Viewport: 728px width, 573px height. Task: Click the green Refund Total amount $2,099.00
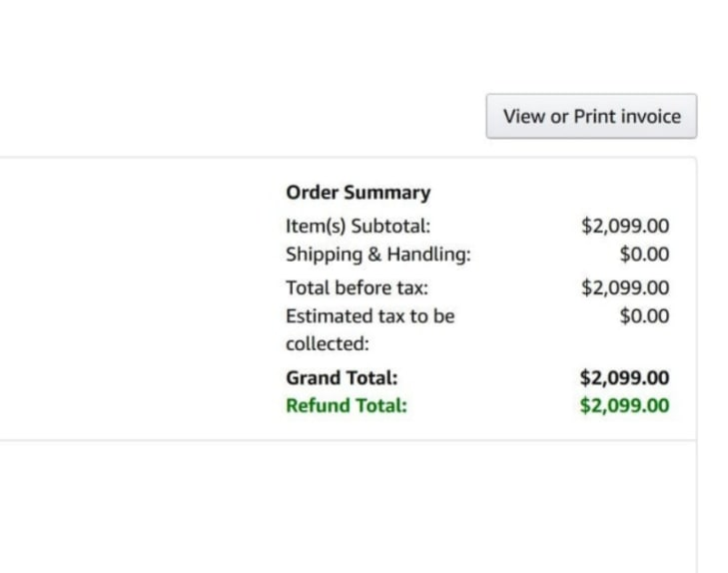624,406
